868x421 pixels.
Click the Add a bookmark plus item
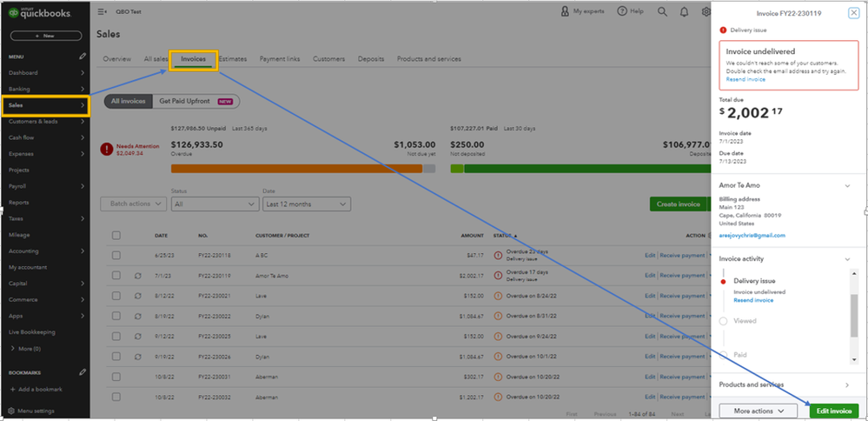point(36,390)
